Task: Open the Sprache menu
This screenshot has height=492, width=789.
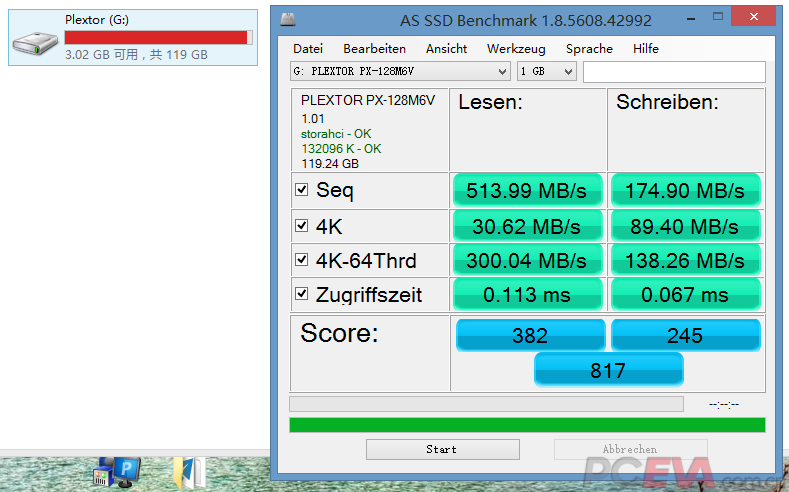Action: (589, 49)
